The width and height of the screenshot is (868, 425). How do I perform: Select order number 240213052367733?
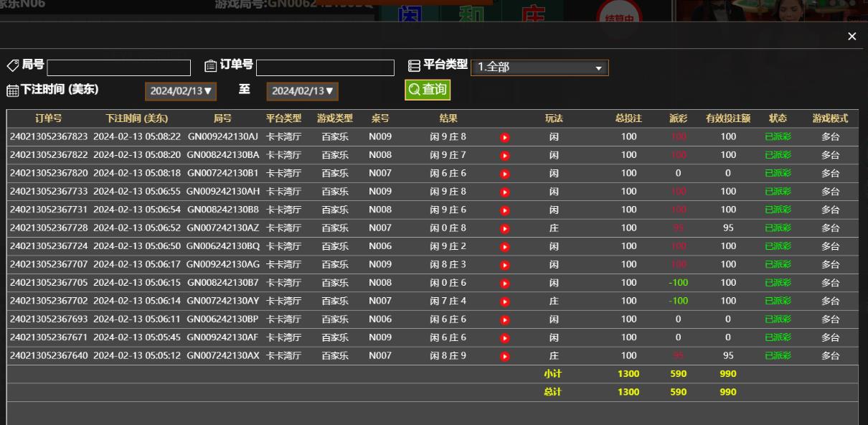click(x=49, y=192)
